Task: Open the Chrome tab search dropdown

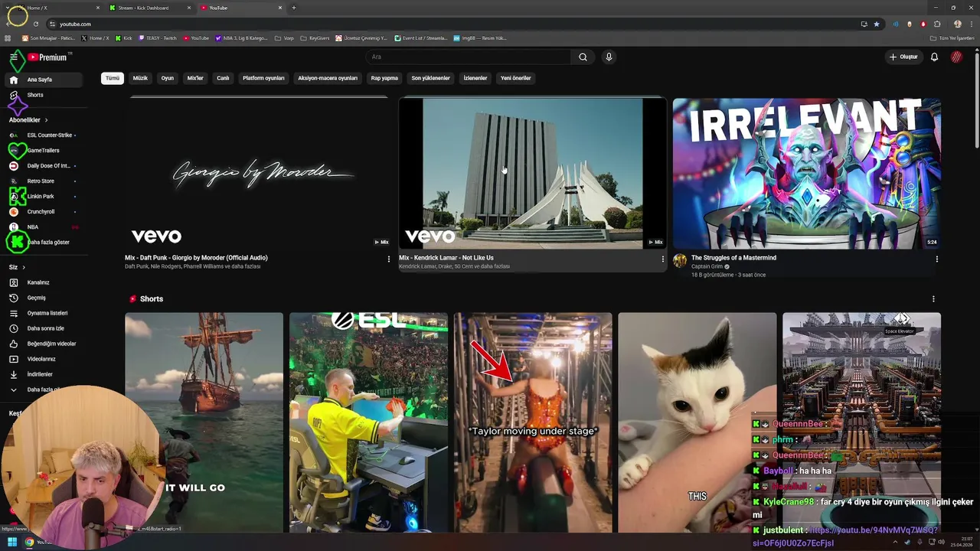Action: click(8, 8)
